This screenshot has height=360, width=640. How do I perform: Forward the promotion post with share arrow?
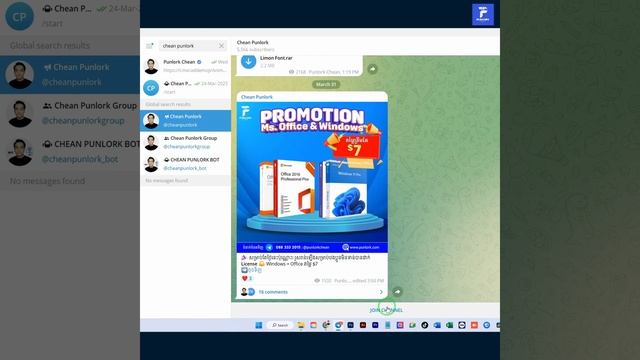397,291
